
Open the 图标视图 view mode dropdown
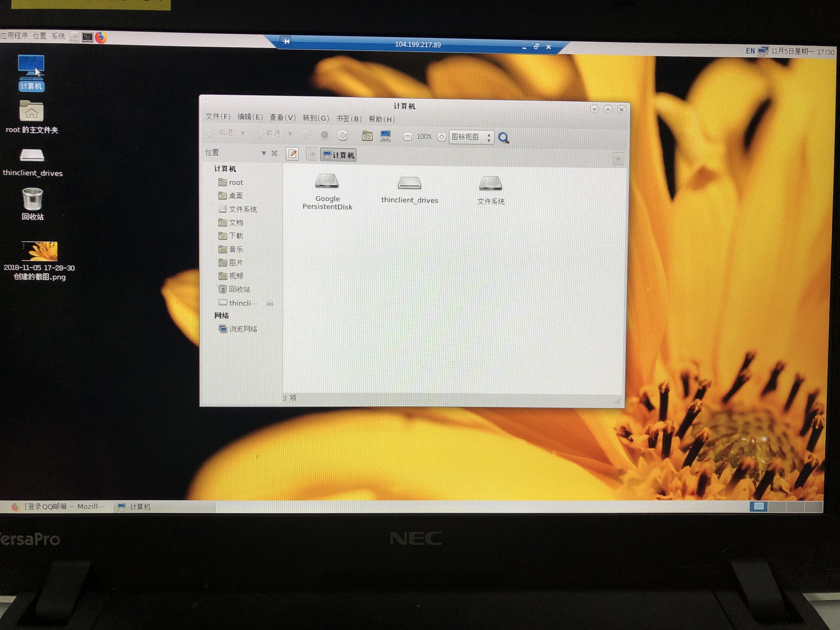point(471,137)
